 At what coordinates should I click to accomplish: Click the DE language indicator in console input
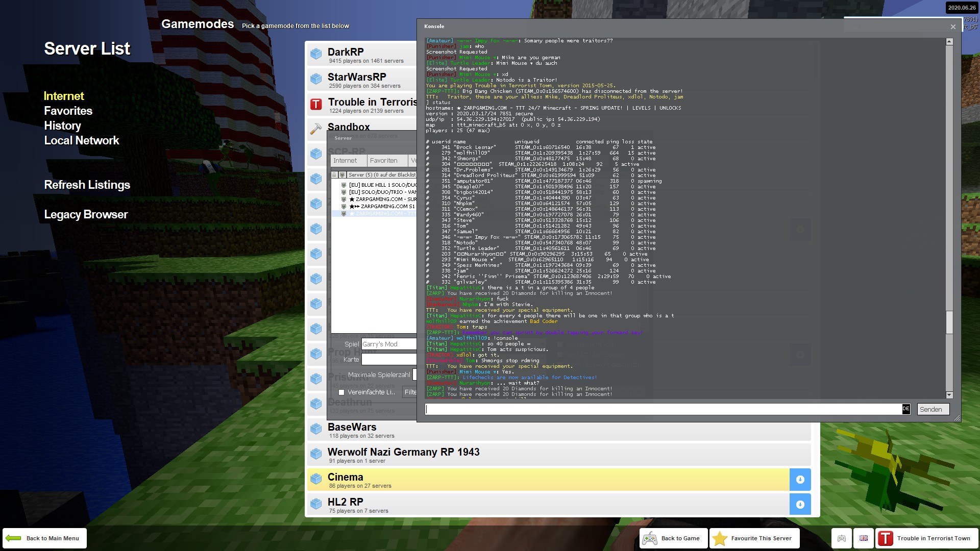pyautogui.click(x=906, y=409)
